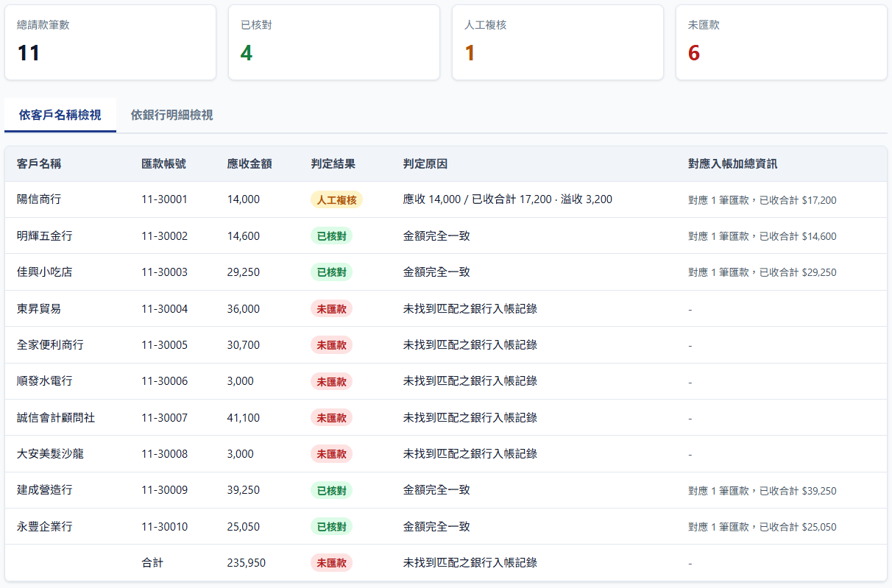Click 未匯款 badge in 合計 row
Viewport: 892px width, 588px height.
point(331,563)
